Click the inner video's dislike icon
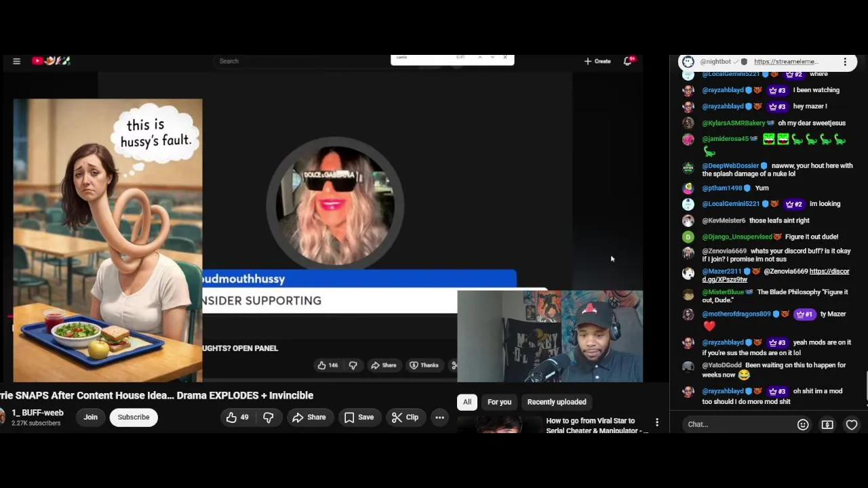The width and height of the screenshot is (868, 488). tap(353, 365)
